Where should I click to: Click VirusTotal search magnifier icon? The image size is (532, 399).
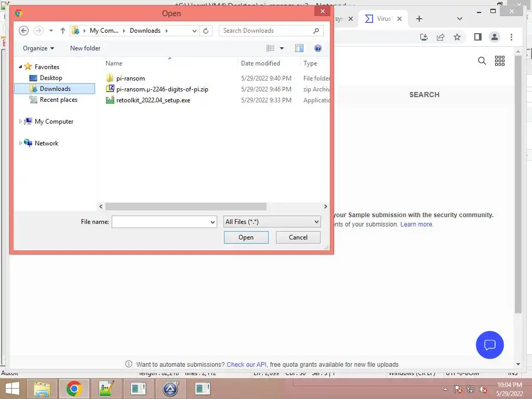point(482,61)
